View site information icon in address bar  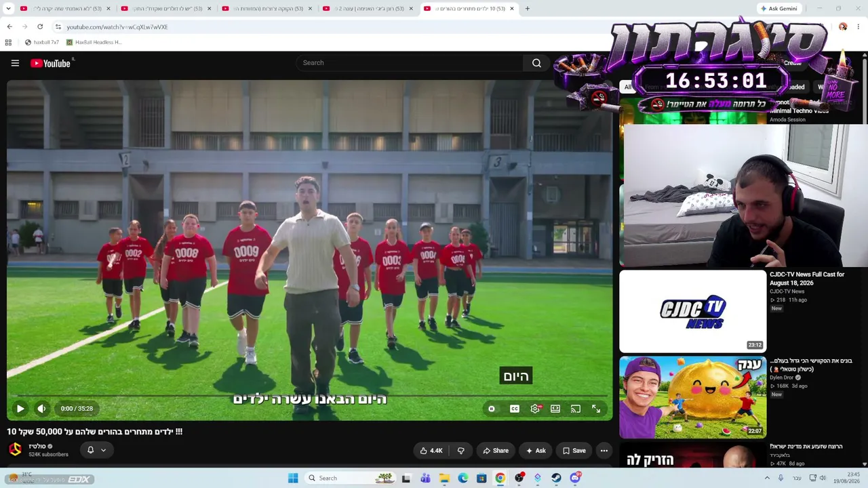tap(58, 27)
